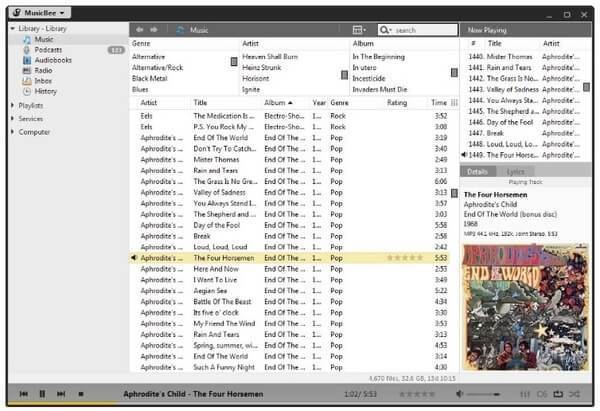Expand the Playlists tree node

click(x=12, y=105)
